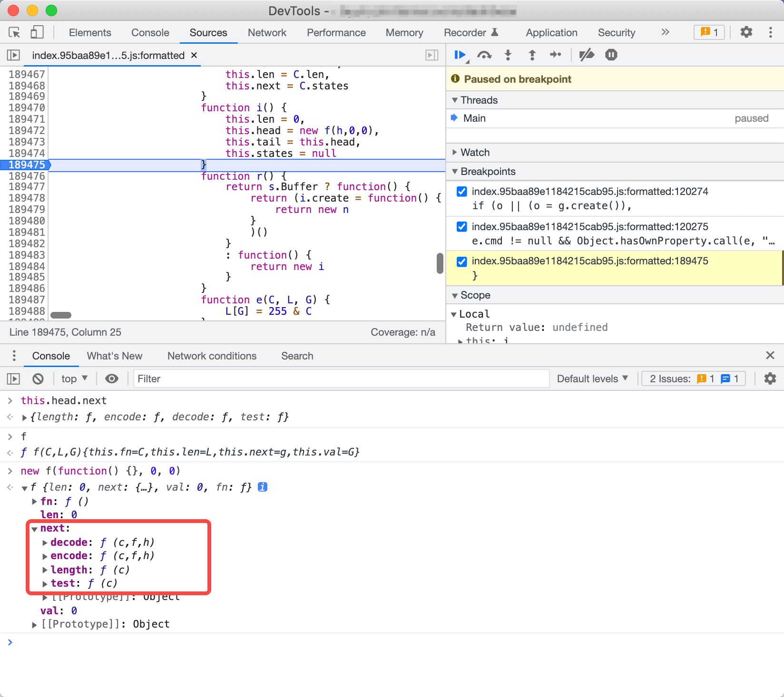The image size is (784, 697).
Task: Close the index.95baa89e1 formatted tab
Action: click(194, 55)
